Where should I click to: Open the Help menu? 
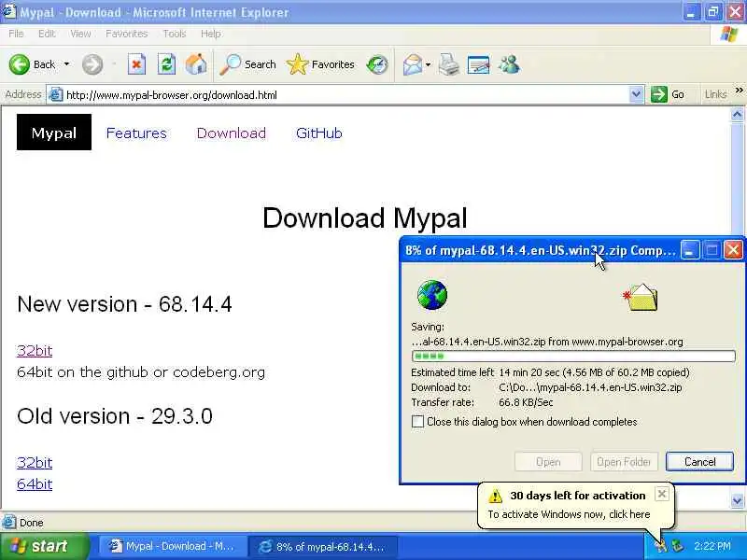(211, 34)
